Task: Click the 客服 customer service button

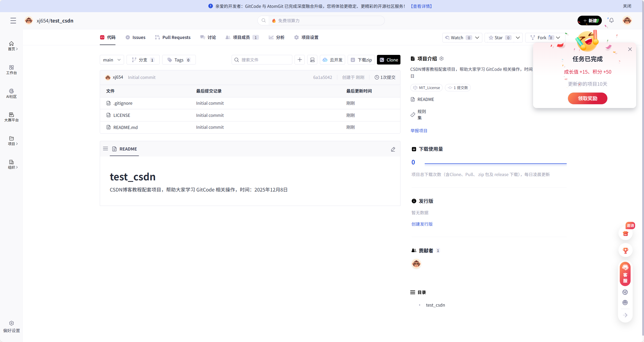Action: coord(625,274)
